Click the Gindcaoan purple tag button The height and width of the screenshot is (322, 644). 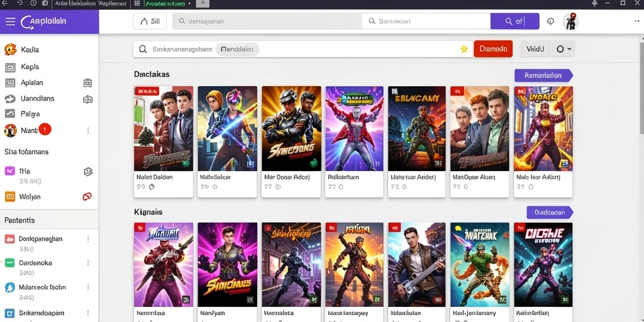coord(550,213)
